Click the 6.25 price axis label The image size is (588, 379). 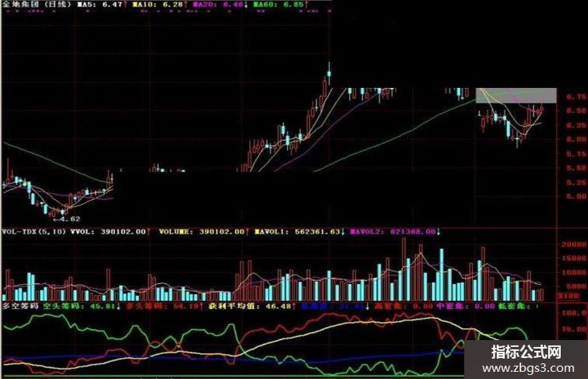[x=576, y=125]
